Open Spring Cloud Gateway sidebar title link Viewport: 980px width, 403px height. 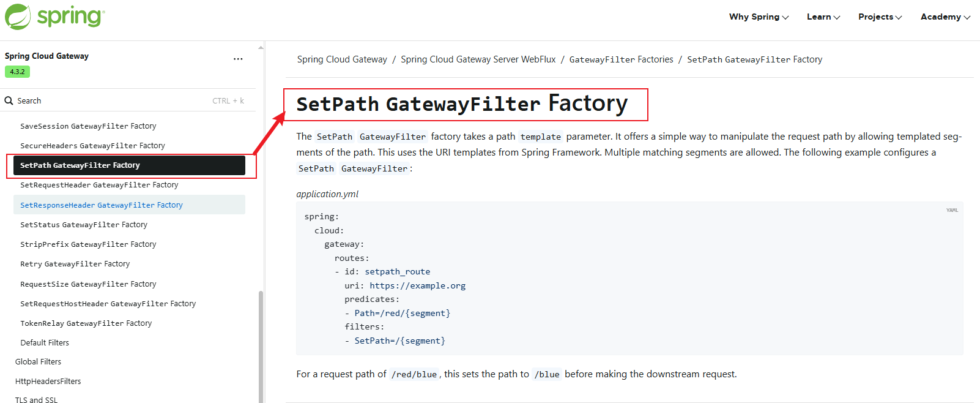[x=46, y=56]
